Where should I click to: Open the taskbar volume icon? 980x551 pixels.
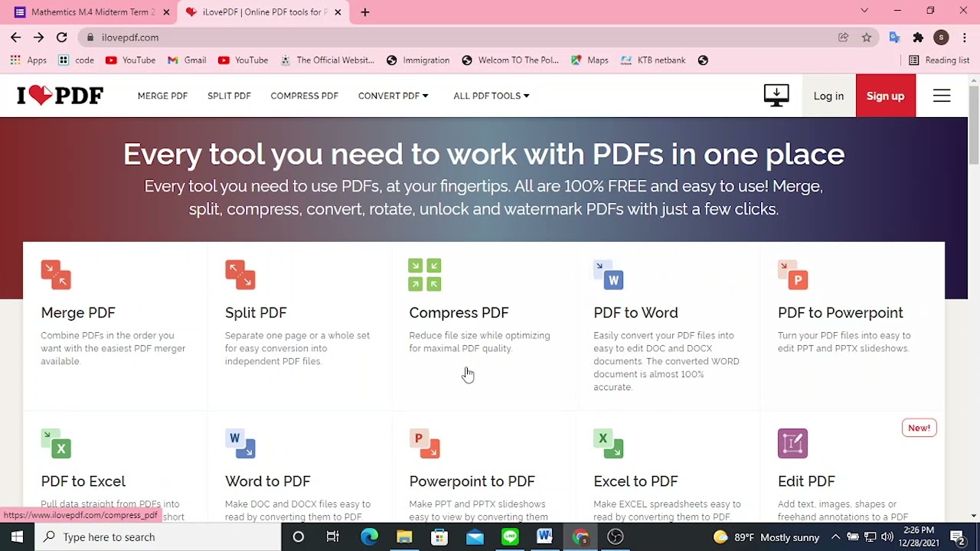[x=887, y=536]
